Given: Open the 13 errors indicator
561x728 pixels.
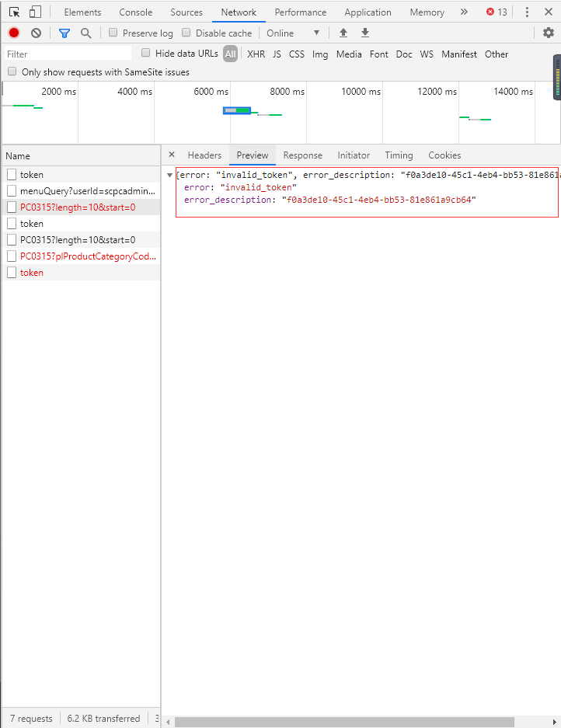Looking at the screenshot, I should pos(497,12).
